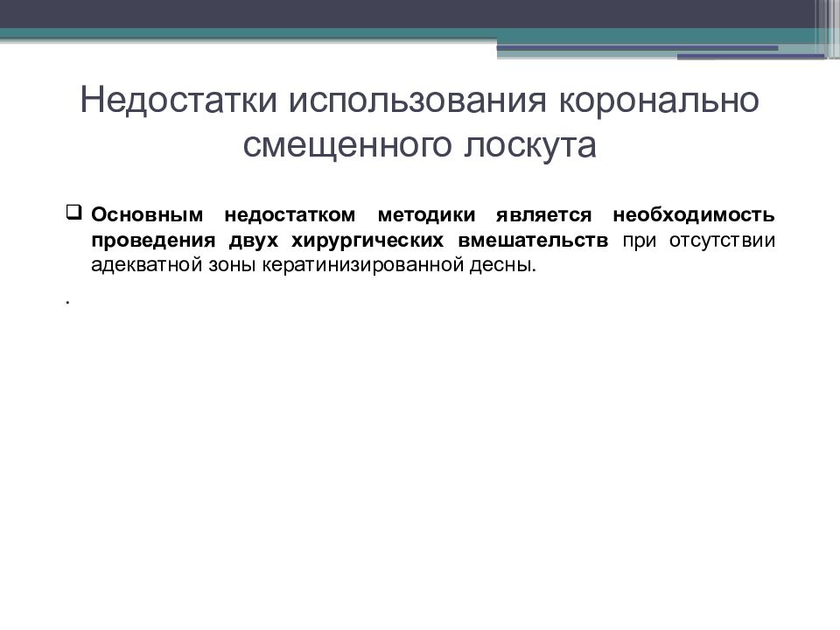Click the square bullet marker before 'Основным'
The image size is (840, 630).
click(73, 213)
